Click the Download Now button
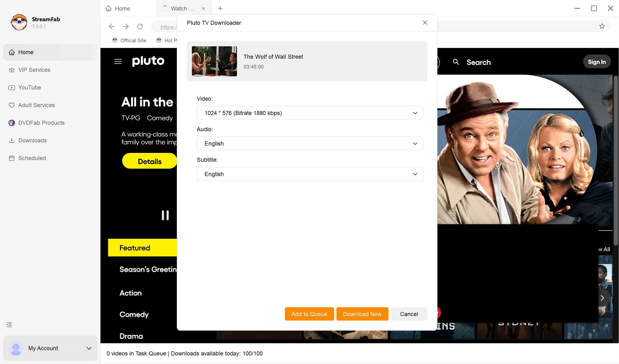 pyautogui.click(x=362, y=314)
